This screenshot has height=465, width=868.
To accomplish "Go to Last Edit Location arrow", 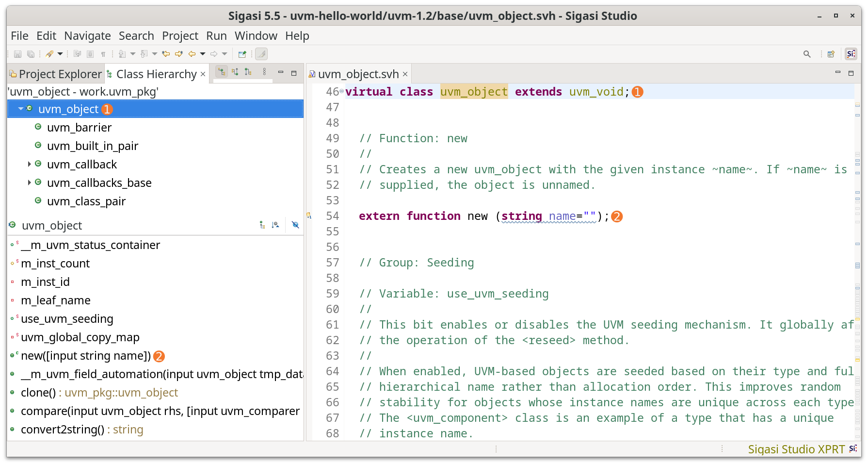I will point(166,54).
